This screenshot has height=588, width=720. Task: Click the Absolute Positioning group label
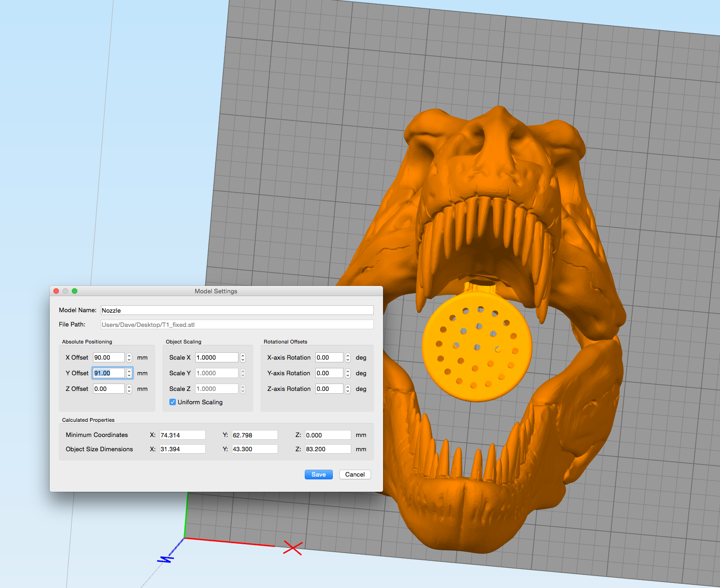pyautogui.click(x=87, y=342)
